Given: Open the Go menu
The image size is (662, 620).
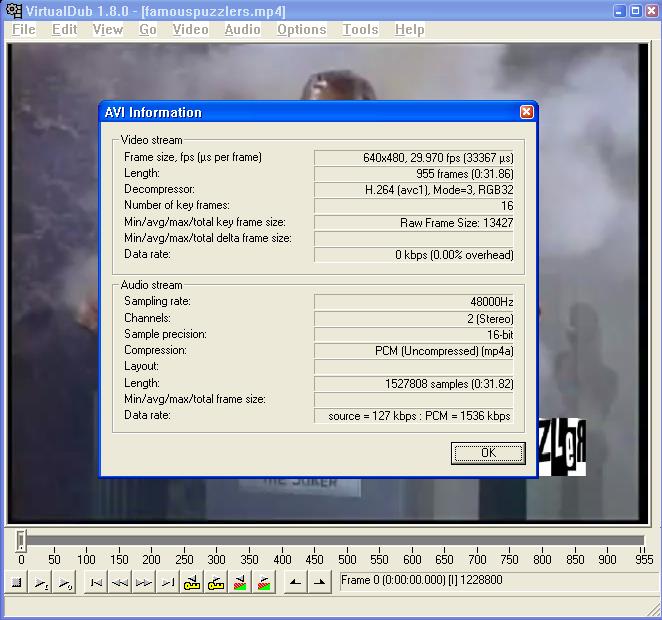Looking at the screenshot, I should [148, 30].
